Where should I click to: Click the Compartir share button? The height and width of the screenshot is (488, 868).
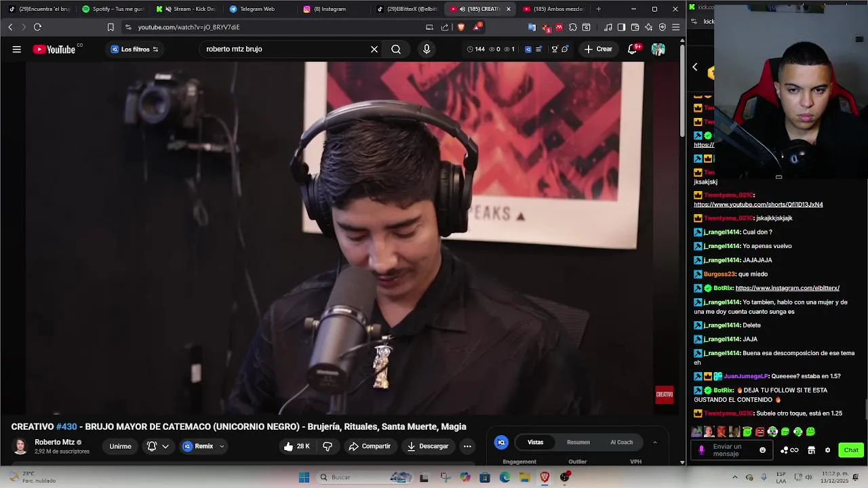tap(370, 446)
